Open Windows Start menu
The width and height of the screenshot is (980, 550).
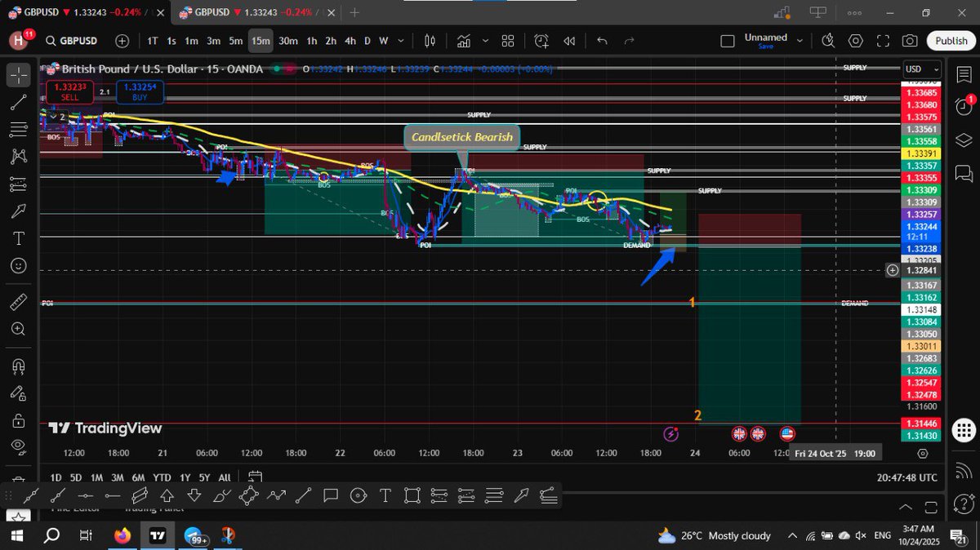click(x=17, y=536)
